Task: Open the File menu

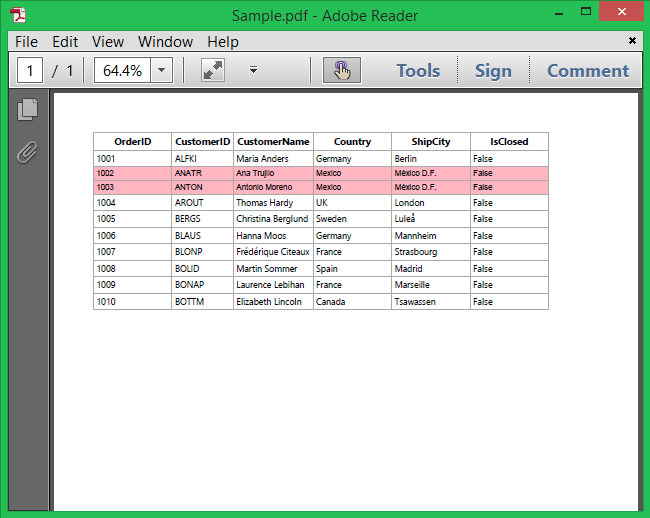Action: tap(27, 42)
